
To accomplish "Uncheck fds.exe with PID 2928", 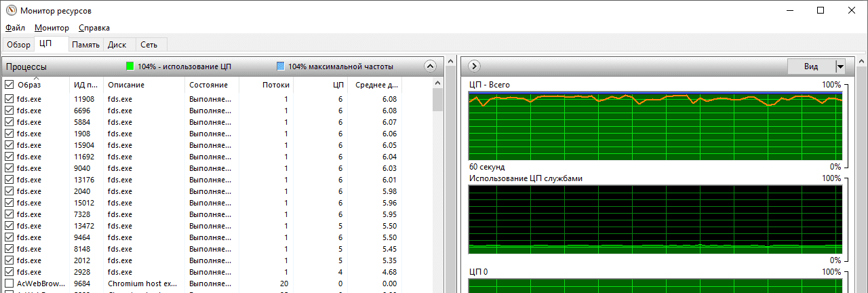I will coord(9,272).
